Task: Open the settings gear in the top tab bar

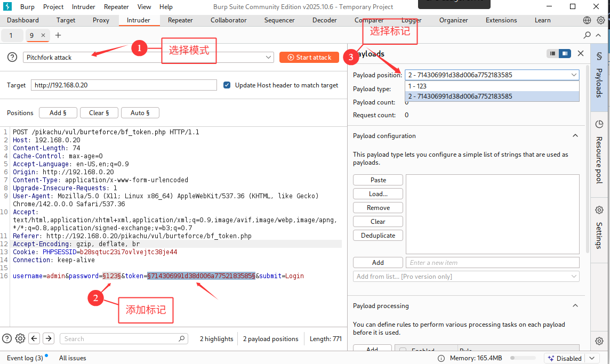Action: (600, 20)
